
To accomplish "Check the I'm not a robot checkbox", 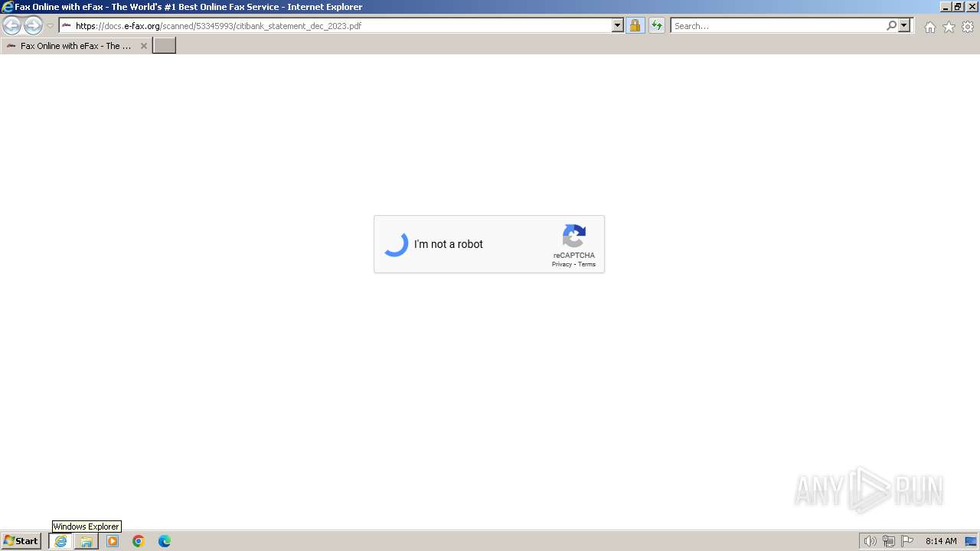I will point(396,244).
